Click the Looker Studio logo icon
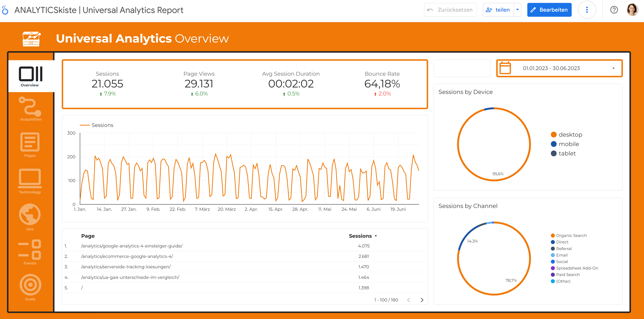 tap(5, 10)
